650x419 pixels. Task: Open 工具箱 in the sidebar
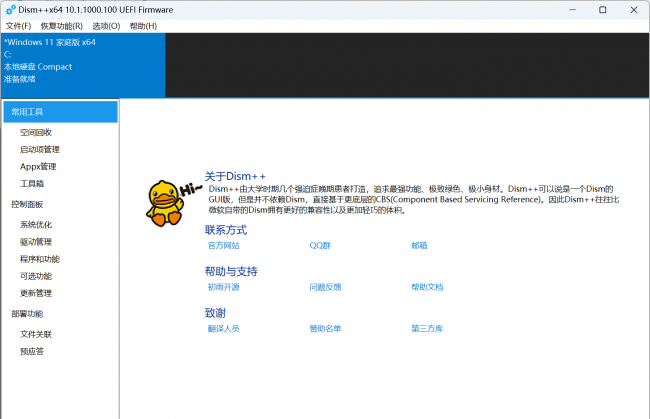click(x=32, y=184)
